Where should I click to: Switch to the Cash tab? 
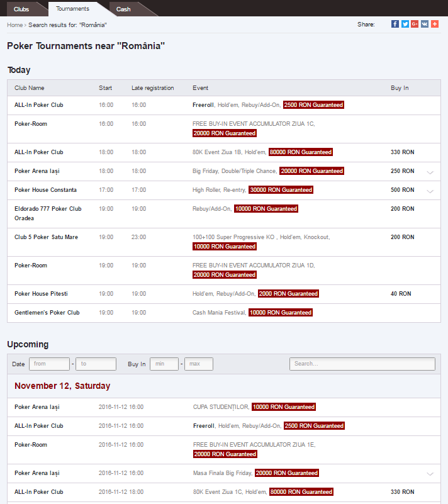point(123,9)
